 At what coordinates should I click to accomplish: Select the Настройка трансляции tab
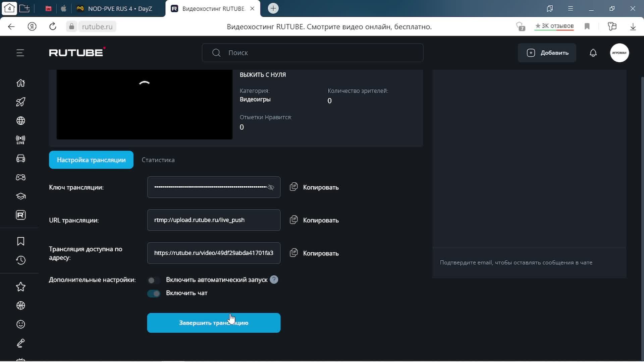pyautogui.click(x=91, y=160)
